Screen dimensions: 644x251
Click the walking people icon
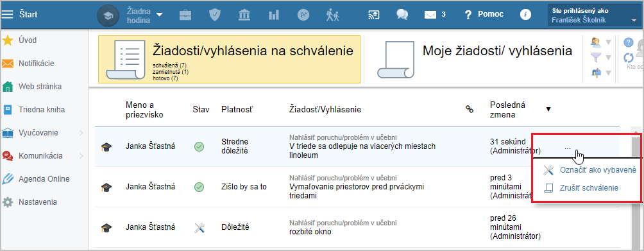333,15
